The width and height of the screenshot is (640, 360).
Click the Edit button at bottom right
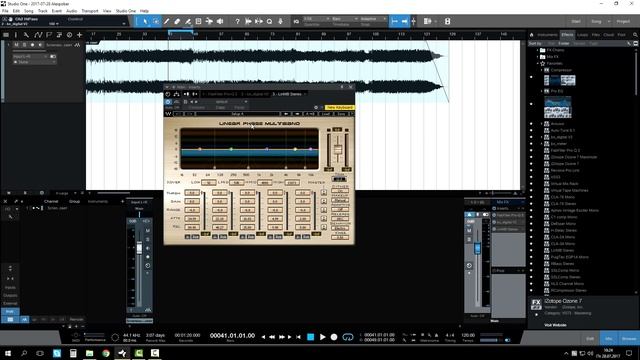pos(590,338)
